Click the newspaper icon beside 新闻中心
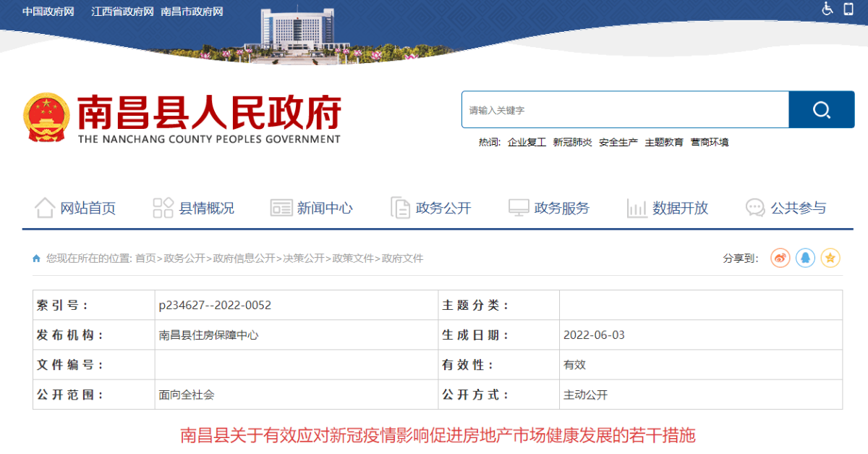Screen dimensions: 868x454 click(x=281, y=208)
